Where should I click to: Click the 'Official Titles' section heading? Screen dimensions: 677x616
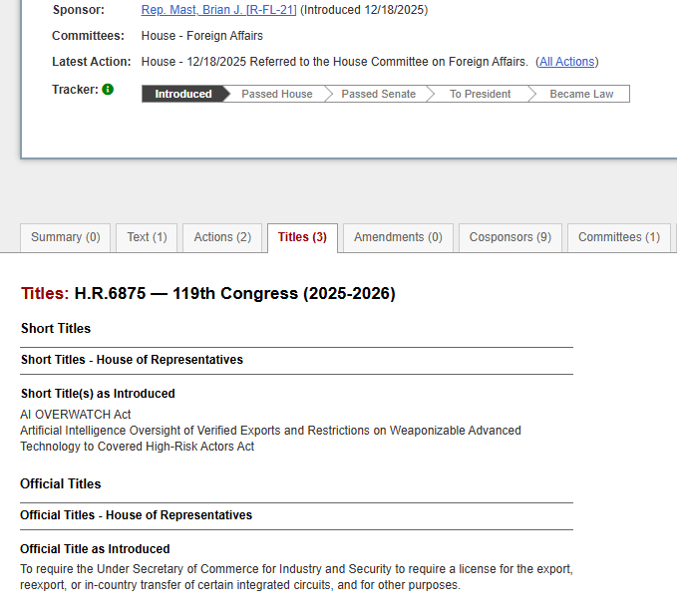(61, 483)
